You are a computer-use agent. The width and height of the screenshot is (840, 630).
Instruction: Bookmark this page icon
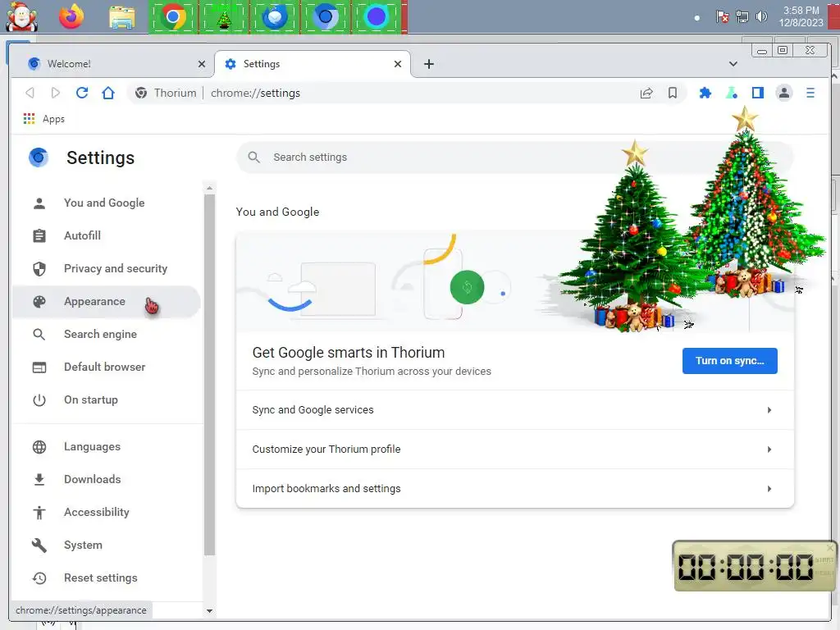click(x=673, y=93)
